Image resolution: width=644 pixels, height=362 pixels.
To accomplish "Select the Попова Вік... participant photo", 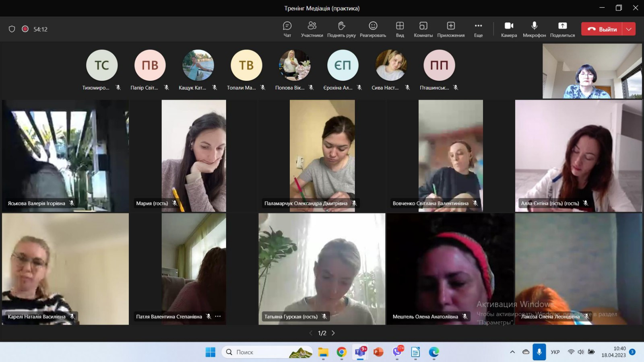I will [x=295, y=65].
